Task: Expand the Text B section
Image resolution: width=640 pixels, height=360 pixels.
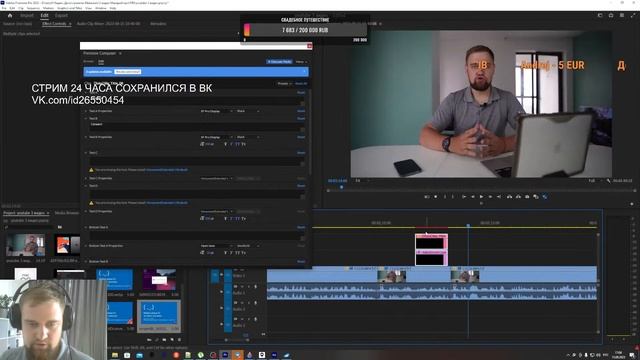Action: point(86,118)
